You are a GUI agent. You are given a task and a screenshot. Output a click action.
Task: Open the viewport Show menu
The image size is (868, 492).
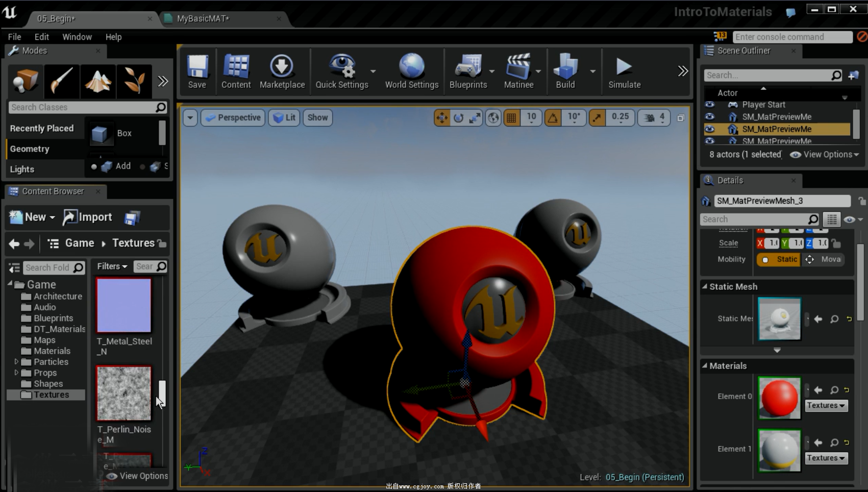pyautogui.click(x=317, y=118)
